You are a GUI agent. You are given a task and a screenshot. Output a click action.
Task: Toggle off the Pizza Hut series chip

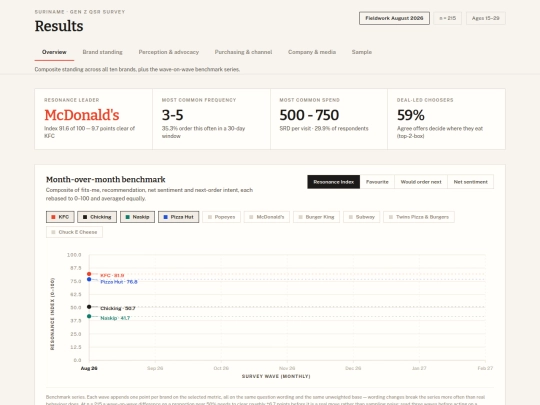(178, 217)
